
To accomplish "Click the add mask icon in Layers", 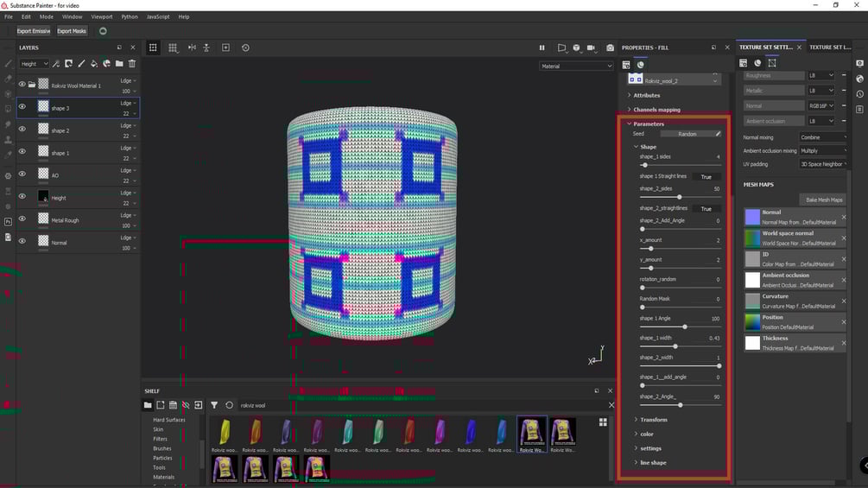I will (68, 64).
